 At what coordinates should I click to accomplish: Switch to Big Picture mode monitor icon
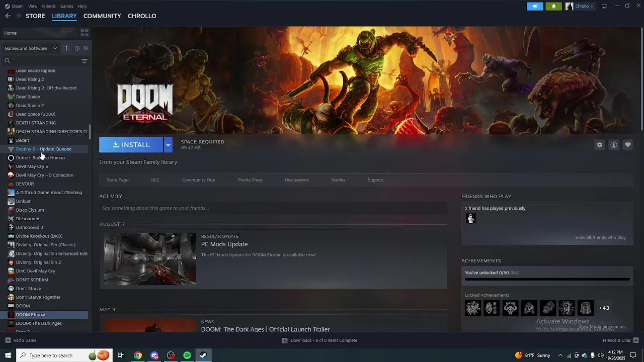pos(604,6)
